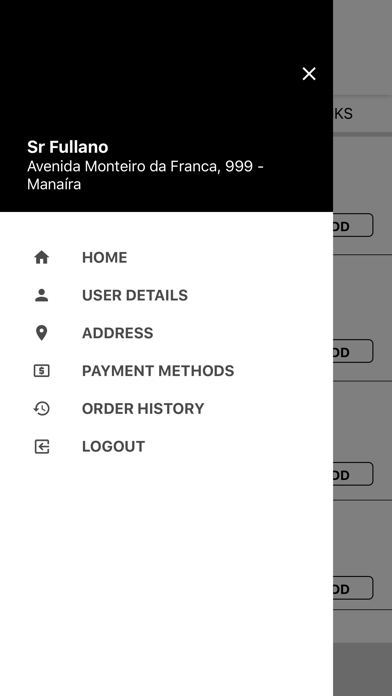392x696 pixels.
Task: Close the side drawer with X icon
Action: [x=309, y=74]
